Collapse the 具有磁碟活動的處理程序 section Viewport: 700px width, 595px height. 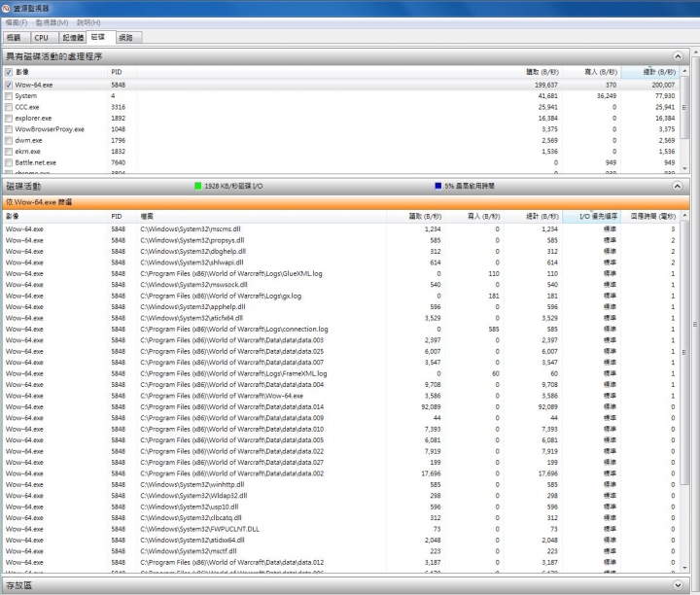click(x=678, y=56)
